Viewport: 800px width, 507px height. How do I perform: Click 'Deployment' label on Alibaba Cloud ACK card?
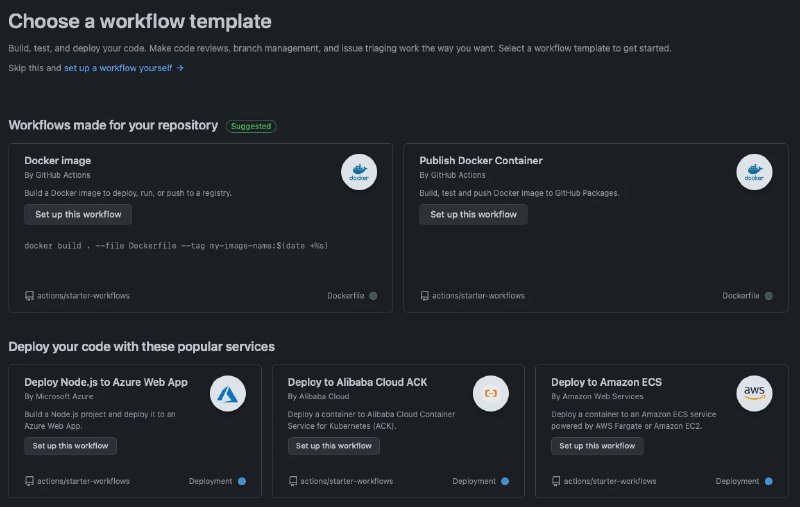[x=474, y=481]
